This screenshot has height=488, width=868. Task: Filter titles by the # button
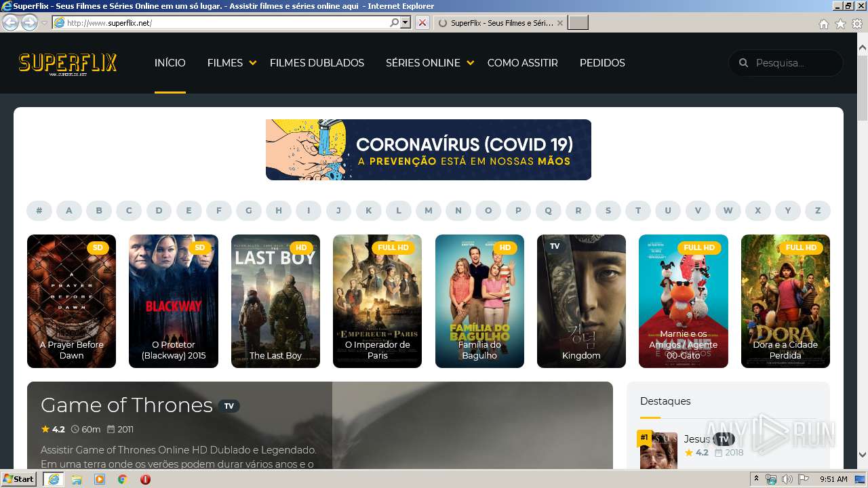tap(39, 211)
